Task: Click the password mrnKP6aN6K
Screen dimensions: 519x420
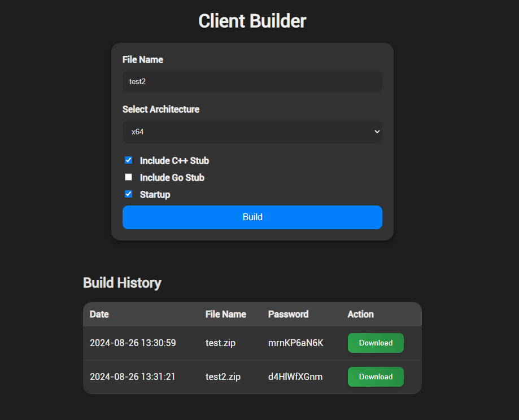Action: (x=295, y=343)
